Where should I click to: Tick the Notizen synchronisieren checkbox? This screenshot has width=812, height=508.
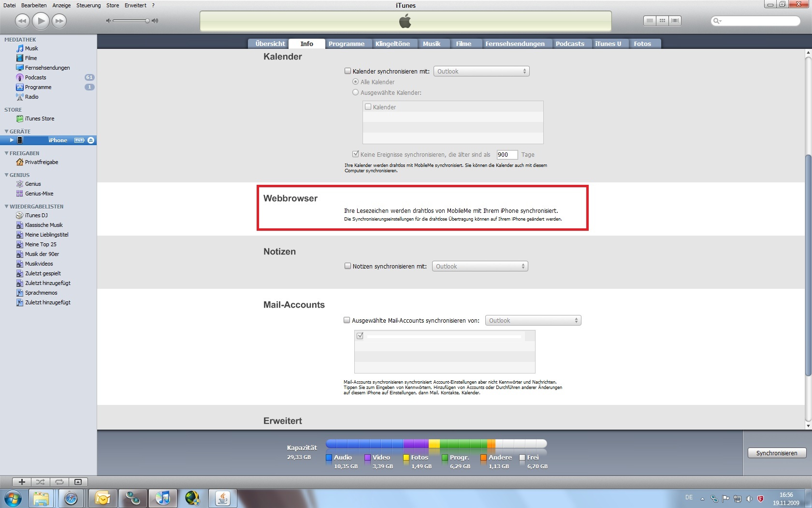tap(348, 266)
